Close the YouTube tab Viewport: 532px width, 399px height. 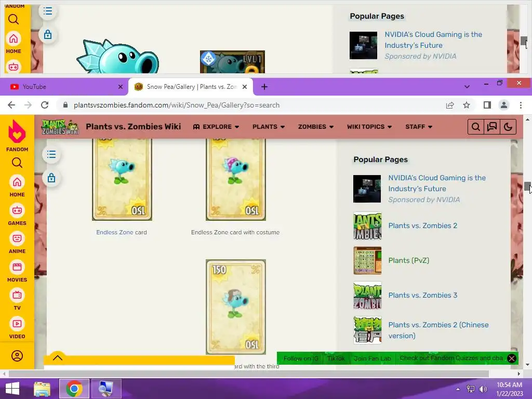pyautogui.click(x=120, y=87)
